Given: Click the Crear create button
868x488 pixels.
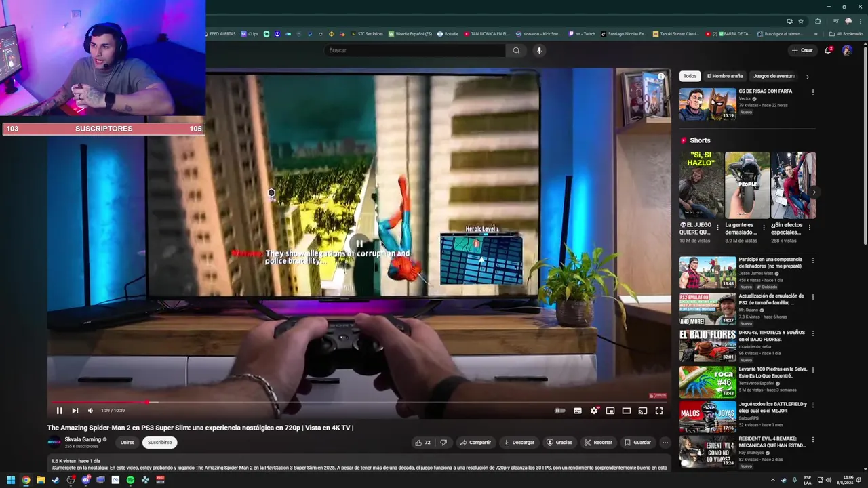Looking at the screenshot, I should click(802, 50).
